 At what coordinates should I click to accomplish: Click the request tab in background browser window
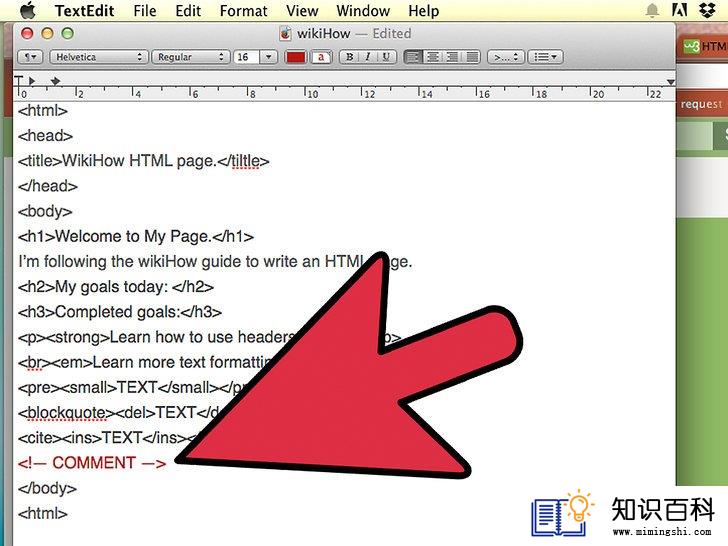(x=702, y=104)
